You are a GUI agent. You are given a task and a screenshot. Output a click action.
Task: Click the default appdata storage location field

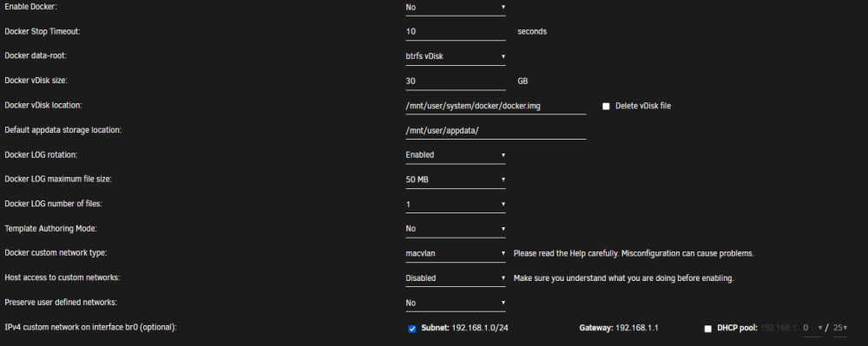coord(496,130)
